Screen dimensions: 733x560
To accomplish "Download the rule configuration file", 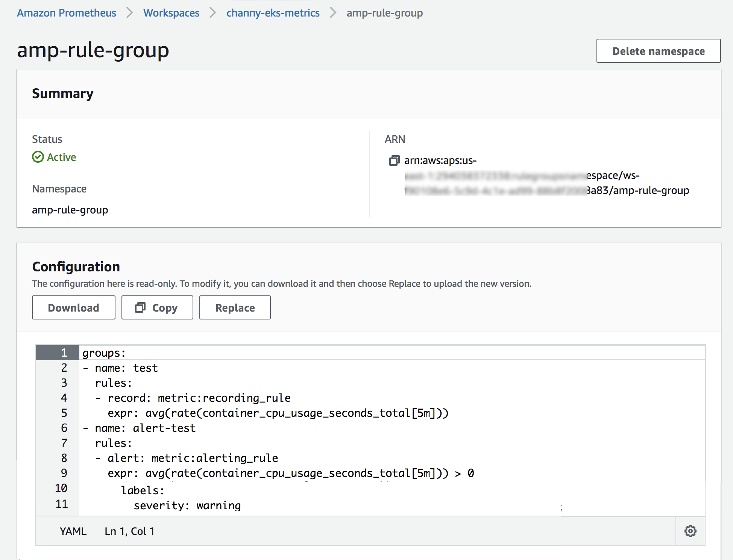I will pos(74,307).
